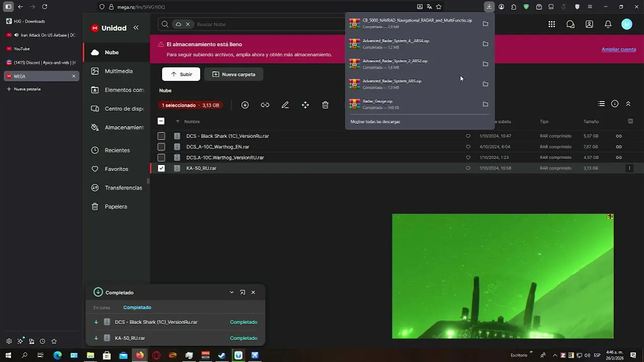Open Transferencias in the sidebar
Image resolution: width=644 pixels, height=362 pixels.
click(x=116, y=188)
